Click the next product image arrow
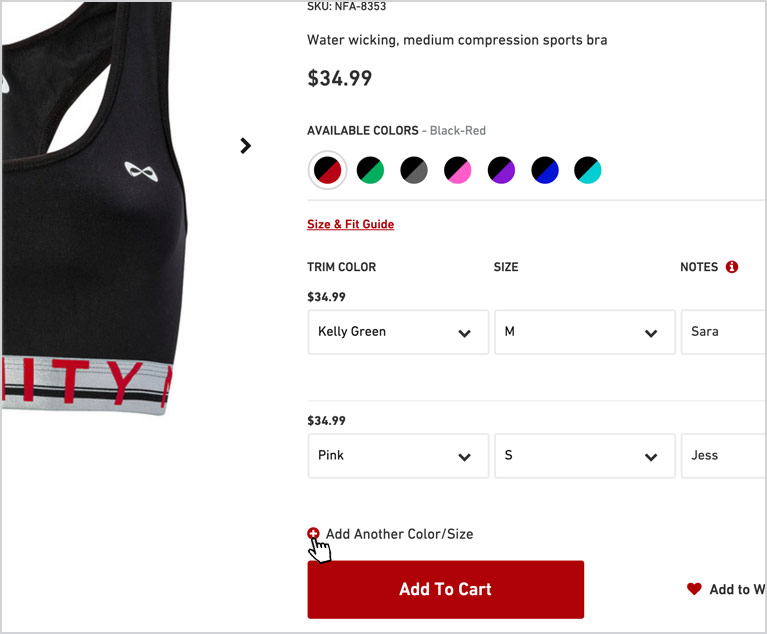This screenshot has width=767, height=634. pyautogui.click(x=246, y=145)
